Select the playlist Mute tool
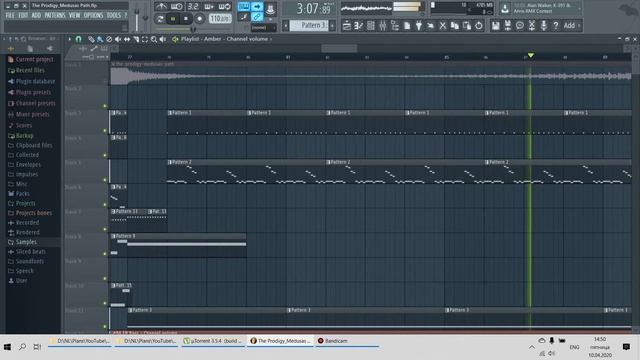The width and height of the screenshot is (640, 360). tap(118, 39)
